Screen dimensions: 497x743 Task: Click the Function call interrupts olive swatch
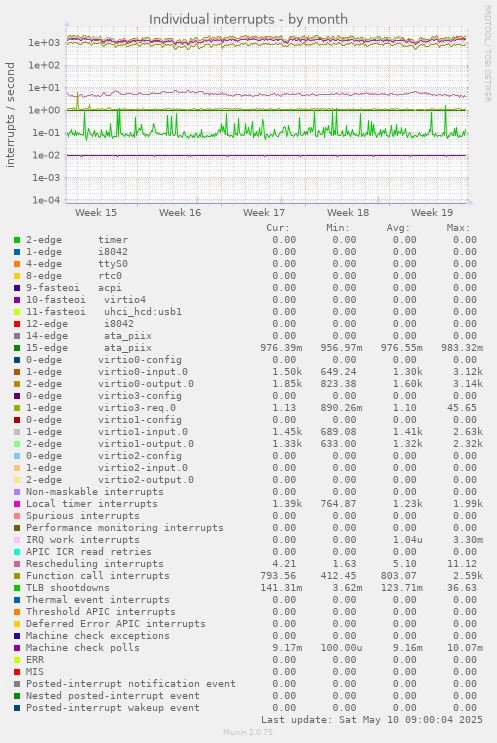tap(17, 576)
